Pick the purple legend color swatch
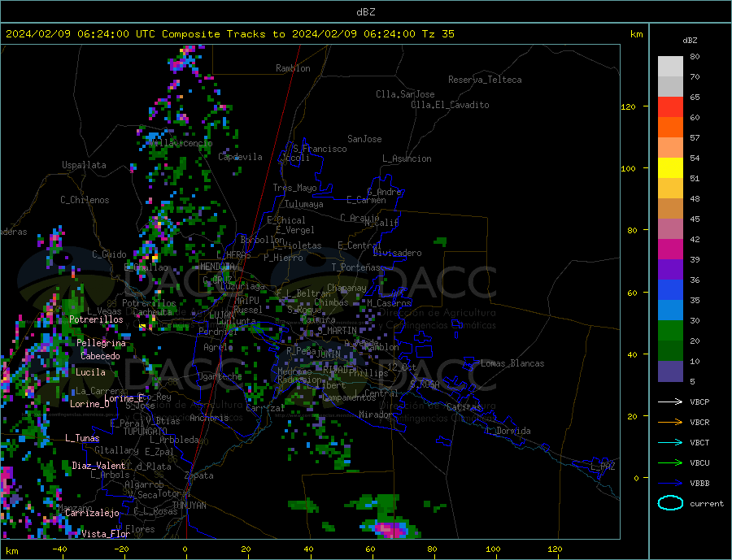The image size is (732, 560). tap(670, 270)
